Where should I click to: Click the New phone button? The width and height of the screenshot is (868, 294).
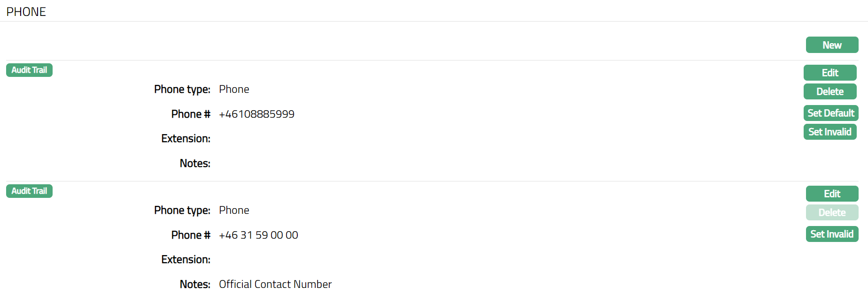click(x=832, y=45)
